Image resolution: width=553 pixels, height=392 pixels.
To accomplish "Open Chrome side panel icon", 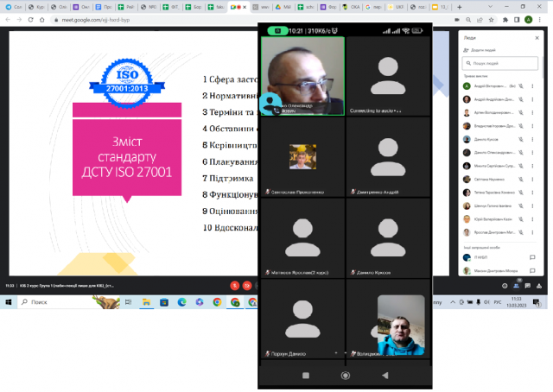I will click(517, 20).
